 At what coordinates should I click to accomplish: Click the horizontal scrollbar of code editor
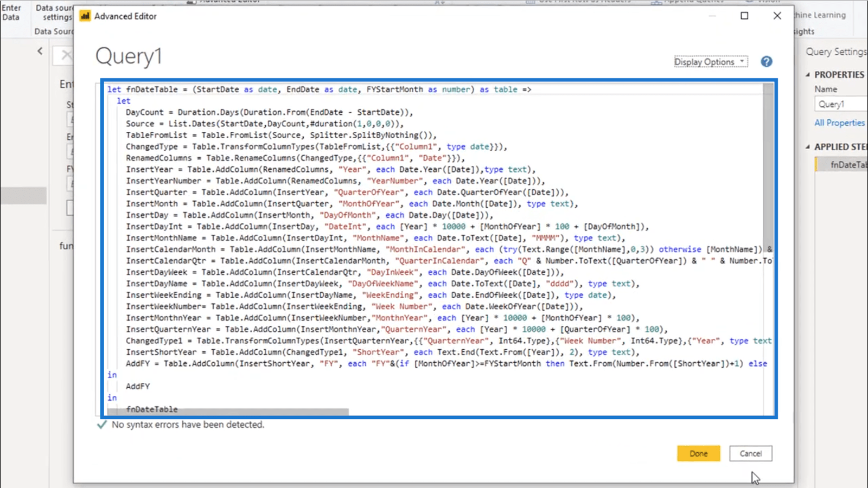tap(228, 412)
